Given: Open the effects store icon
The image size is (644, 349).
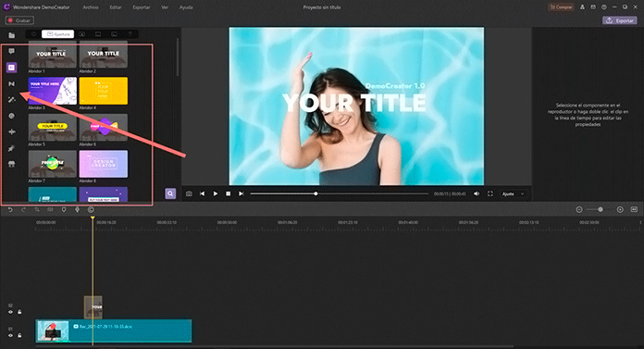Looking at the screenshot, I should click(x=11, y=164).
